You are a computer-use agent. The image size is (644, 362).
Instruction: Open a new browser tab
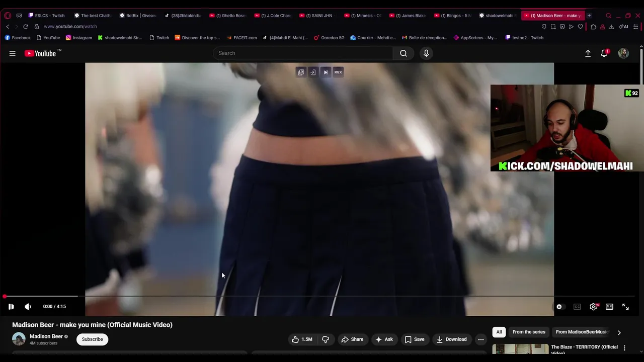(x=589, y=16)
